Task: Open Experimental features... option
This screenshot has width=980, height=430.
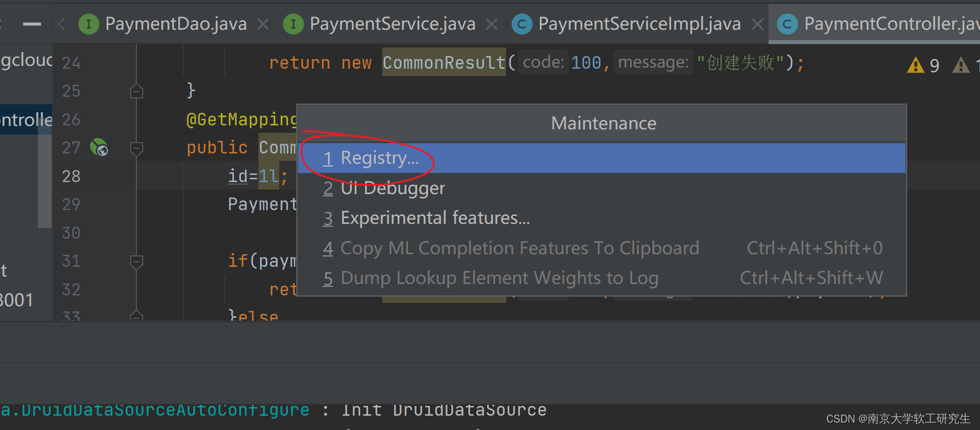Action: [602, 218]
